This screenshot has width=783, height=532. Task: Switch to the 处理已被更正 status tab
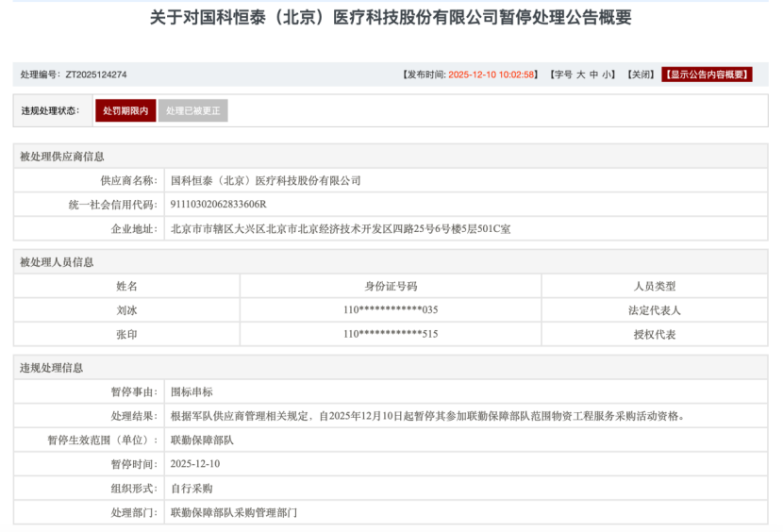(x=193, y=111)
